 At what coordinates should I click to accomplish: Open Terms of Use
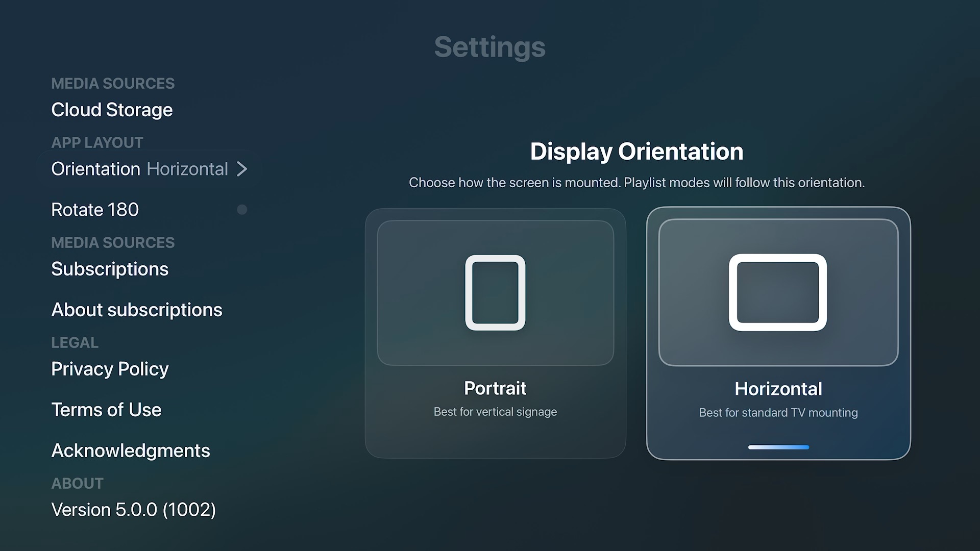106,410
